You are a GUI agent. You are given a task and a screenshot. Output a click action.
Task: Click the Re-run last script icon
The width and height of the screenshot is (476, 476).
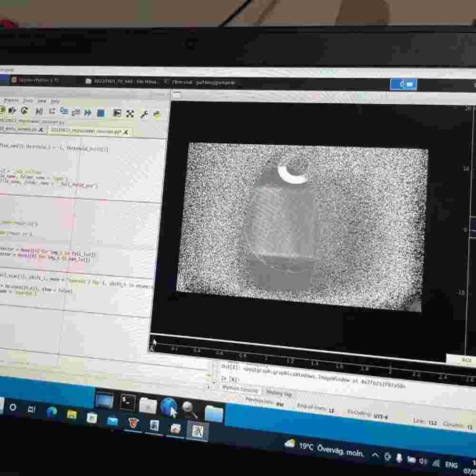[x=24, y=111]
